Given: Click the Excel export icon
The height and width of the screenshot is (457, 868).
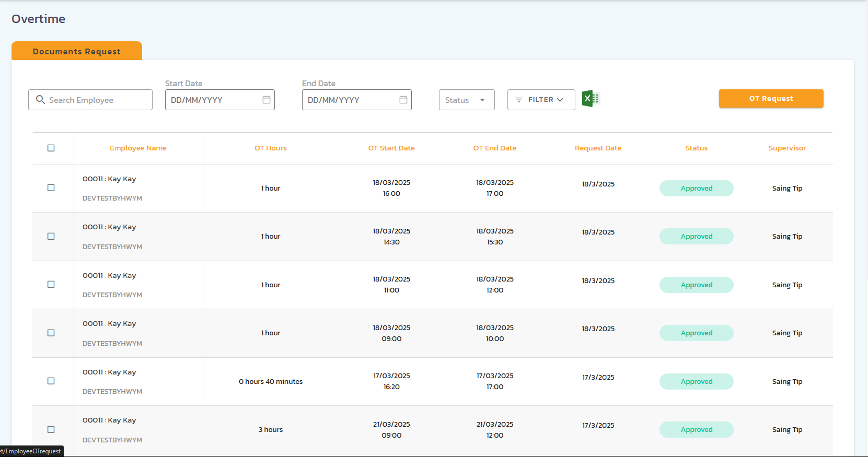Looking at the screenshot, I should coord(591,99).
